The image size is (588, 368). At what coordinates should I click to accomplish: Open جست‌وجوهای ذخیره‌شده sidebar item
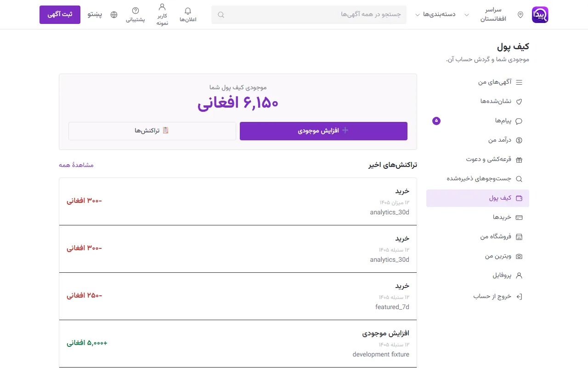click(x=478, y=179)
